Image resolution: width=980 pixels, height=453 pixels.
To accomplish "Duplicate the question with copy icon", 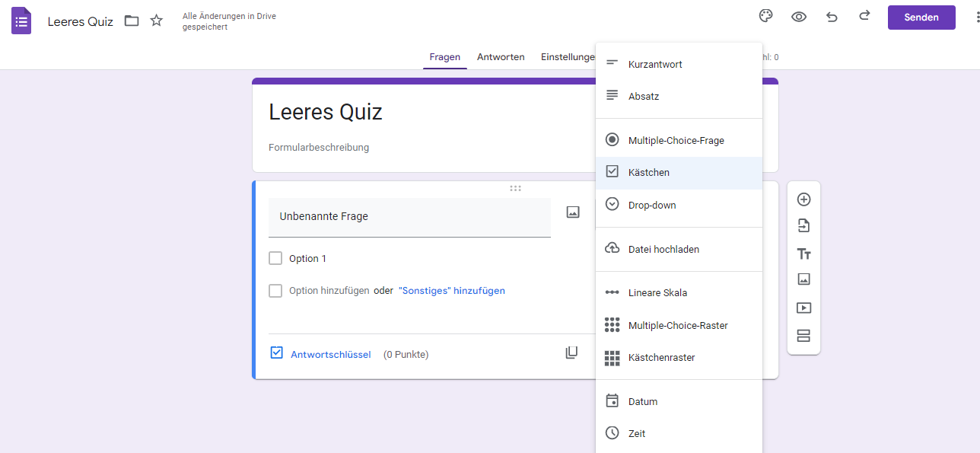I will tap(571, 353).
